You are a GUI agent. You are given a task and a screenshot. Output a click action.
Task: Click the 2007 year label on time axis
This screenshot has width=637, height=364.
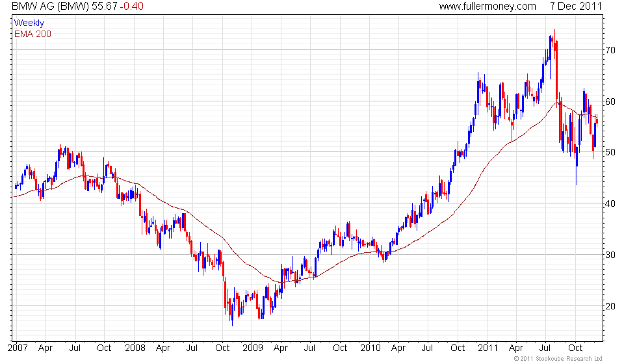tap(18, 348)
